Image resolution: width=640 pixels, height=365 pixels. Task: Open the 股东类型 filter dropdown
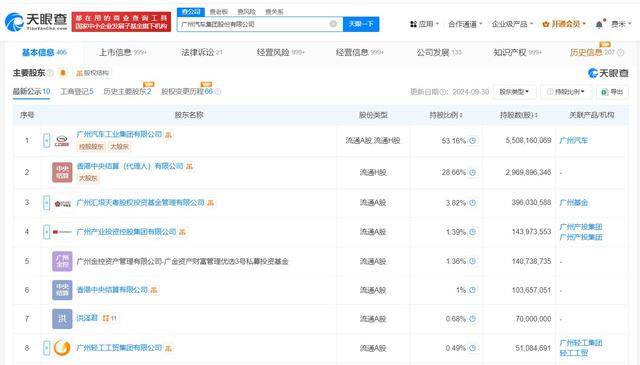(x=514, y=92)
